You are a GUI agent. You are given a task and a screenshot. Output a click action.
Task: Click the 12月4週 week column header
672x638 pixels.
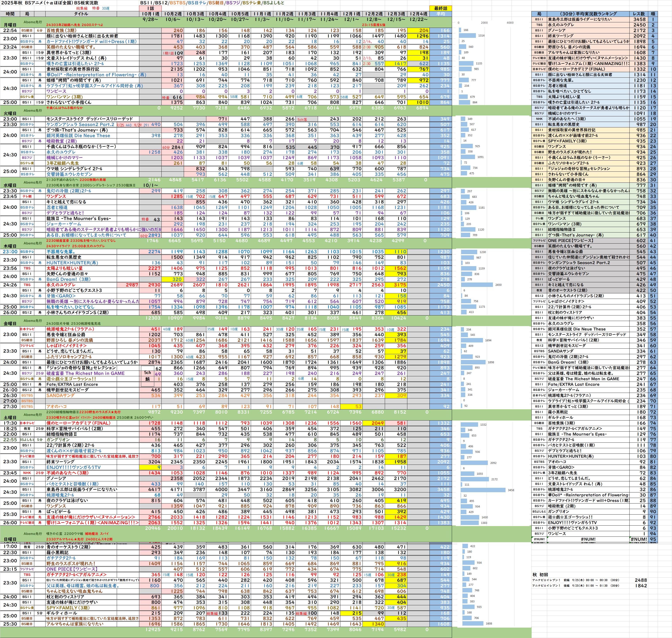pos(418,14)
